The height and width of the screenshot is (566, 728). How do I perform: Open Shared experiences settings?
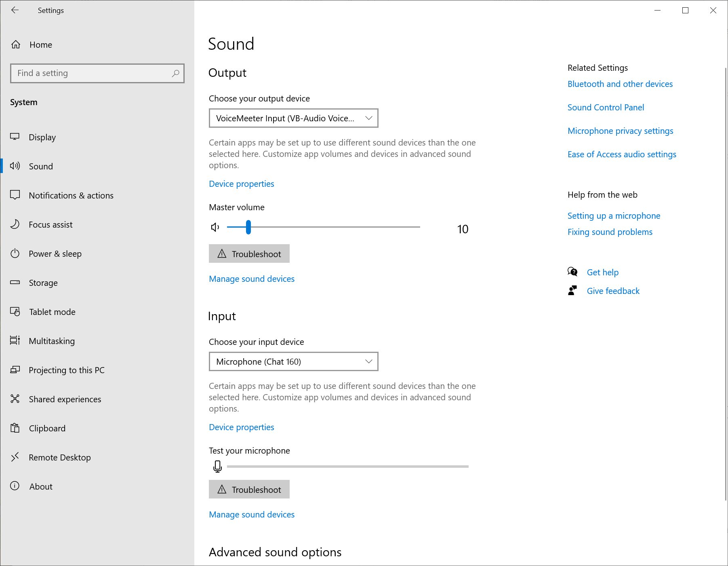click(97, 399)
